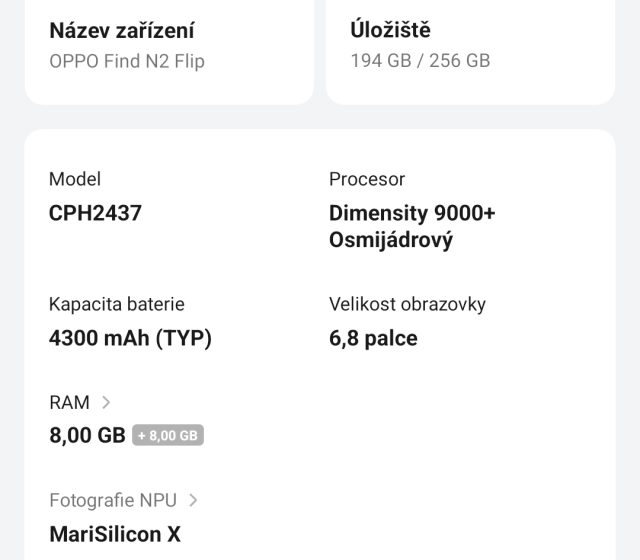Open the Úložiště storage card title

(390, 30)
